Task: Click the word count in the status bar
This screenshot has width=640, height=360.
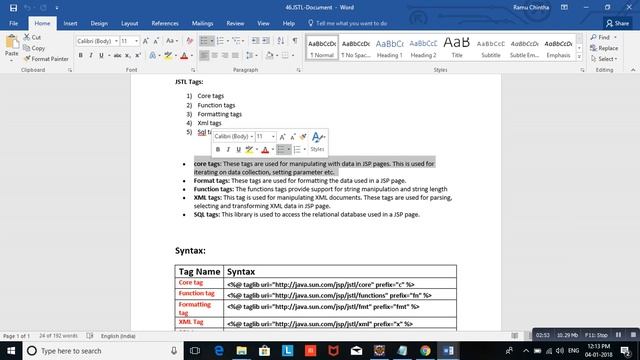Action: point(58,336)
